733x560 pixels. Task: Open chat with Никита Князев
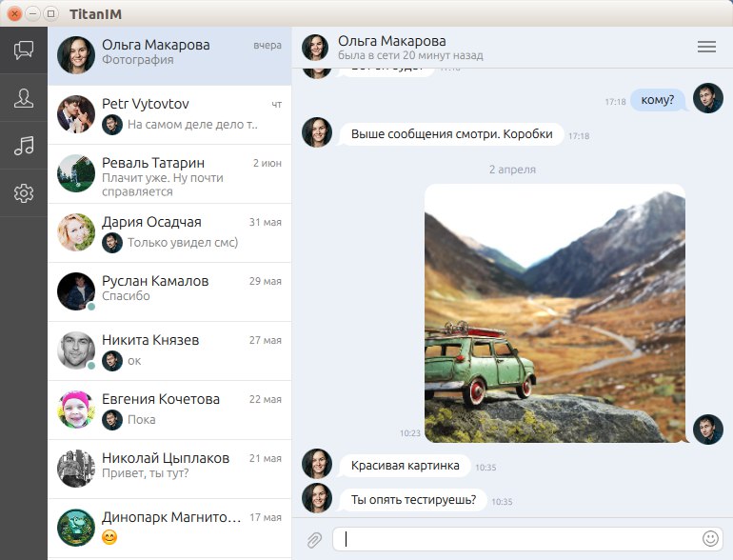tap(169, 350)
